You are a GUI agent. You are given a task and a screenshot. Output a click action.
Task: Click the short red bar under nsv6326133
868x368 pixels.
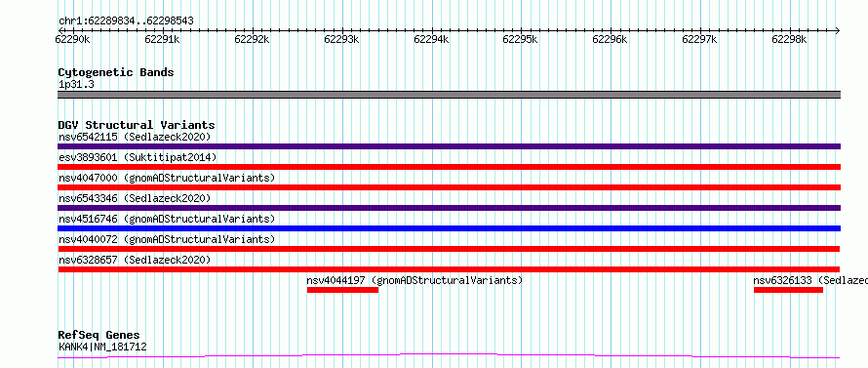pyautogui.click(x=788, y=290)
